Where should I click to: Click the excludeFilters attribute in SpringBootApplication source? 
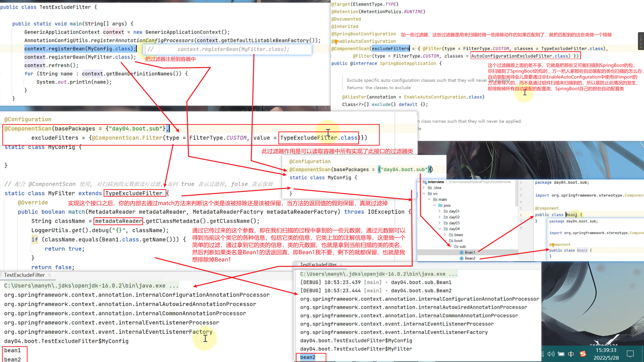390,49
